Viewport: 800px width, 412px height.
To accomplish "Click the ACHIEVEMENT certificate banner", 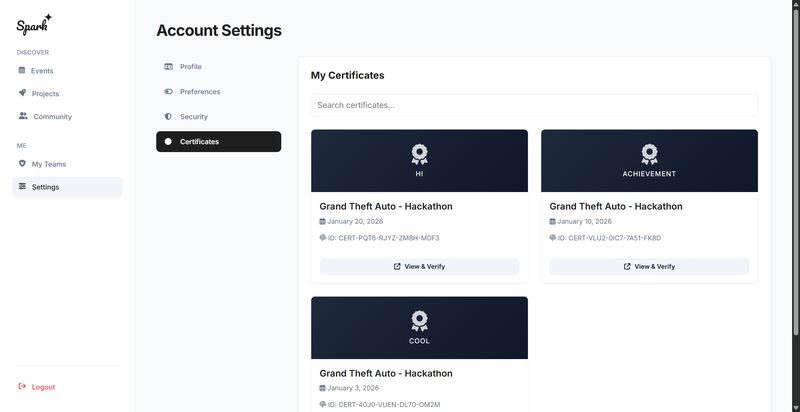I will [x=649, y=161].
